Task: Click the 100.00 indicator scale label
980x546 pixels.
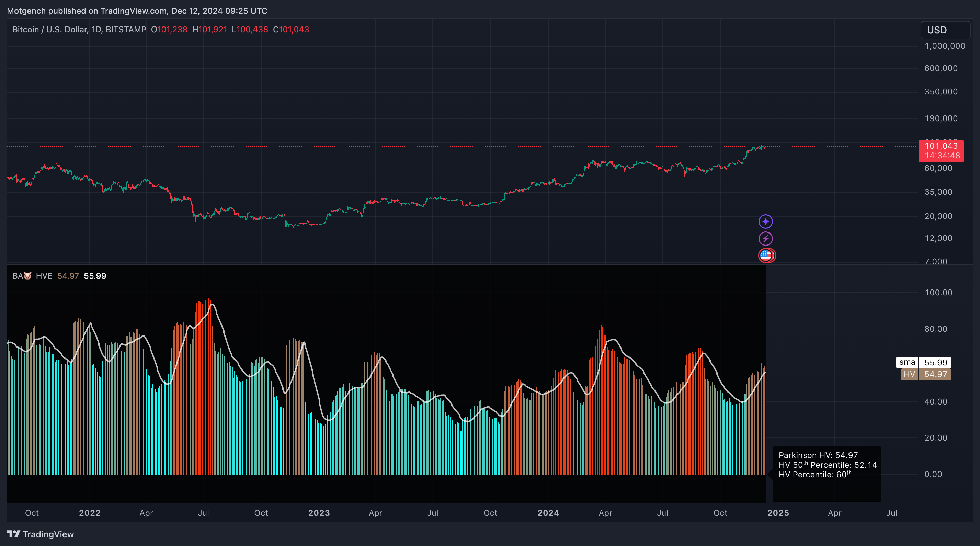Action: [x=938, y=293]
